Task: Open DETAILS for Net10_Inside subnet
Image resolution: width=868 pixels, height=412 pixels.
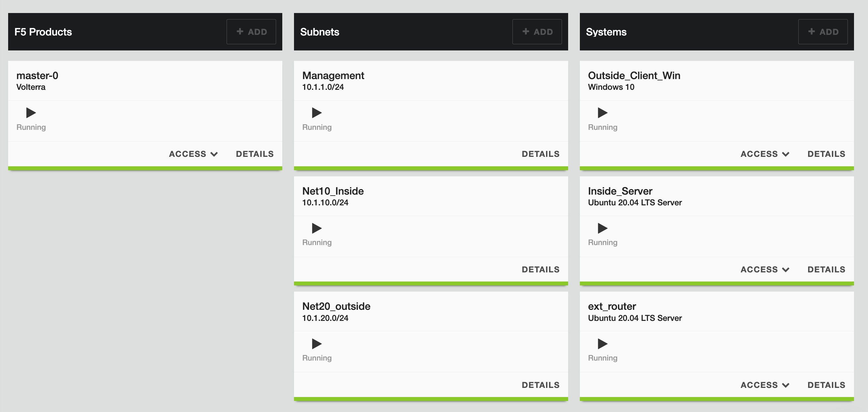Action: click(540, 269)
